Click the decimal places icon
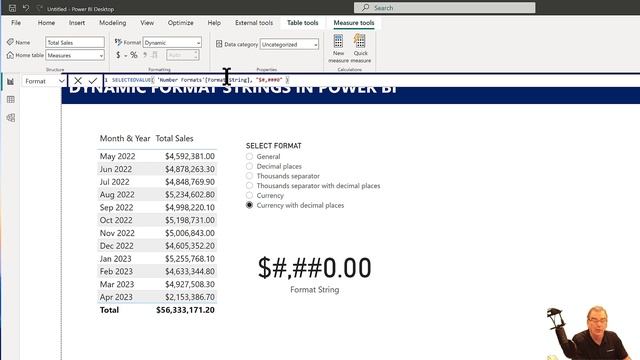Screen dimensions: 640x360 point(155,55)
